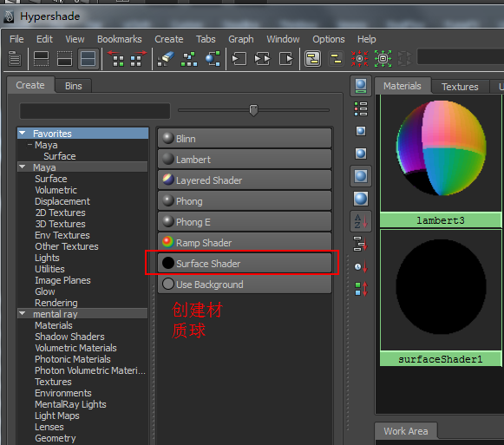
Task: Switch to the Bins tab
Action: coord(73,86)
